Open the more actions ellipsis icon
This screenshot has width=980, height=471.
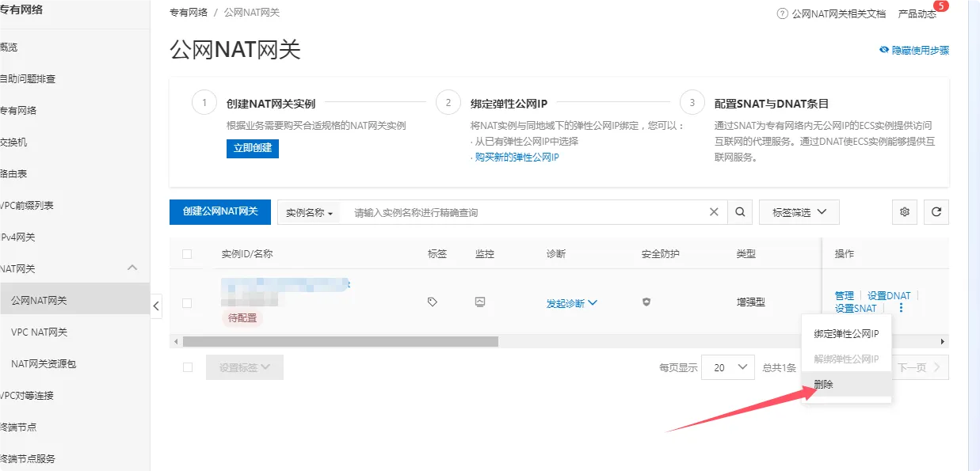901,308
